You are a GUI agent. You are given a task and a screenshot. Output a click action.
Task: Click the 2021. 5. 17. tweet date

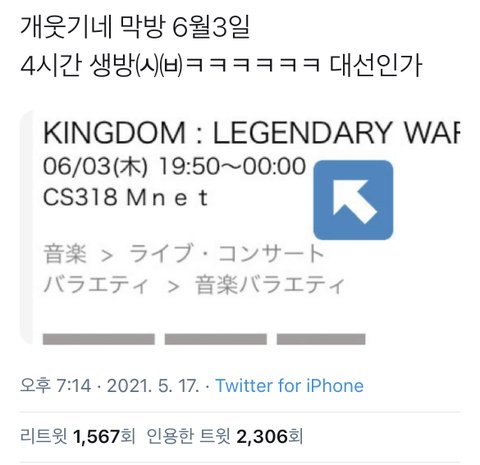(x=153, y=386)
